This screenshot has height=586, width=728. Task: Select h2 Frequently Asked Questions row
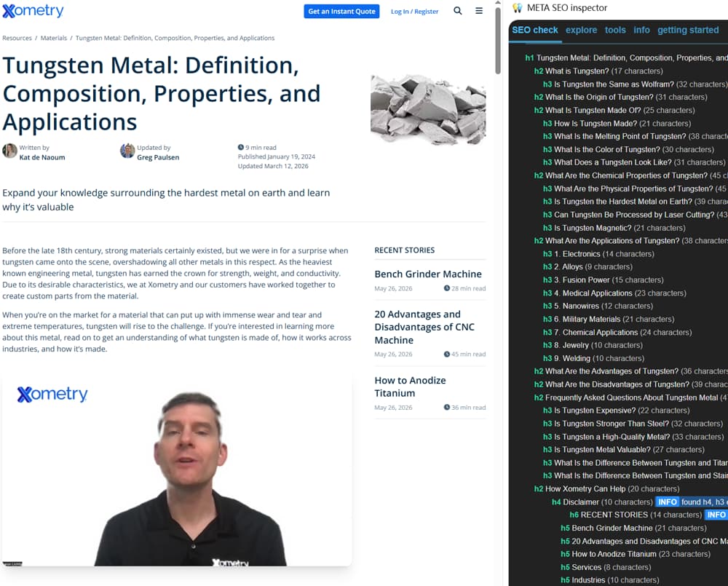coord(630,397)
